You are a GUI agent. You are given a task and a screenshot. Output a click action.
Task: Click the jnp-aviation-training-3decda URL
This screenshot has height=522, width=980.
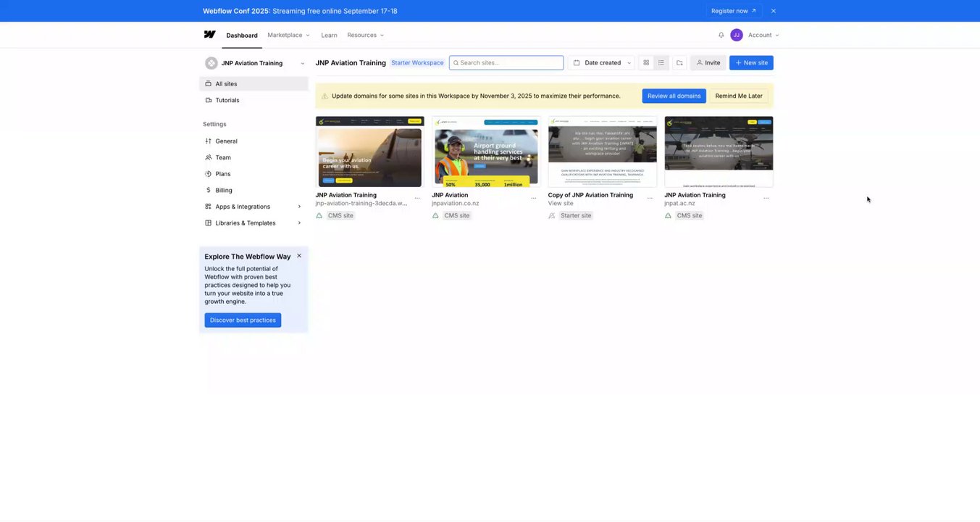[x=361, y=204]
